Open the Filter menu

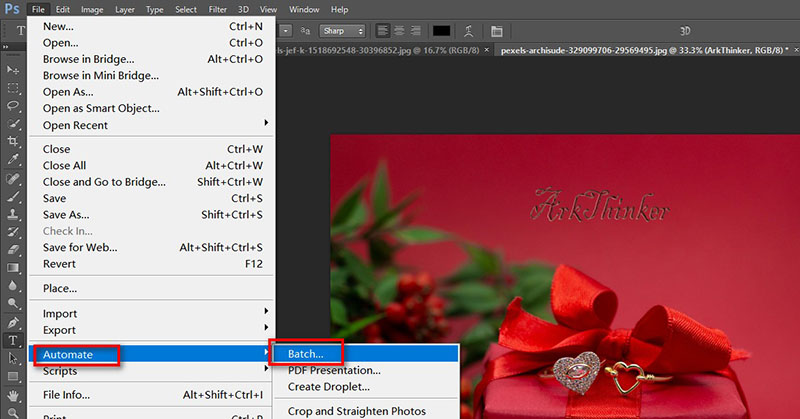point(218,9)
